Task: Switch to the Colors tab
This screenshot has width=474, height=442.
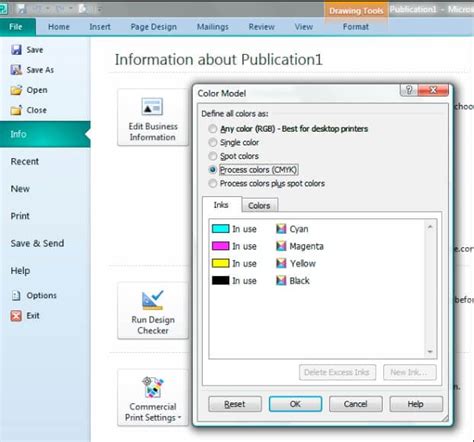Action: coord(259,205)
